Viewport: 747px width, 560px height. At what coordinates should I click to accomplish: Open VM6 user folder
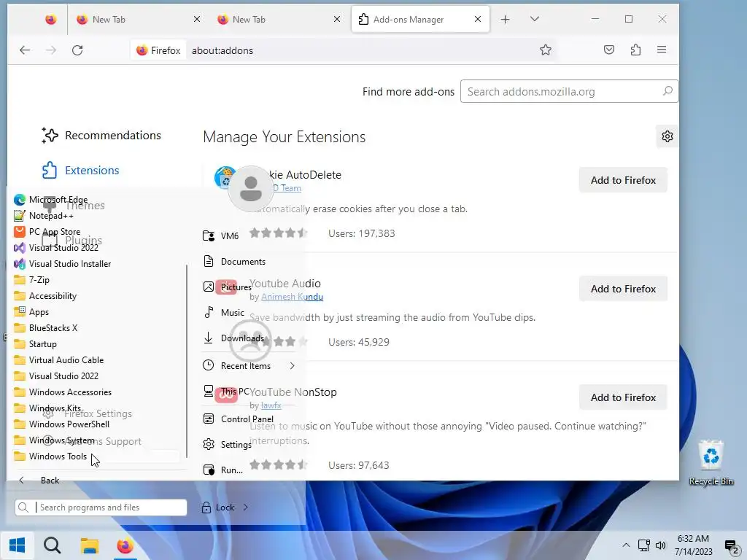point(222,236)
